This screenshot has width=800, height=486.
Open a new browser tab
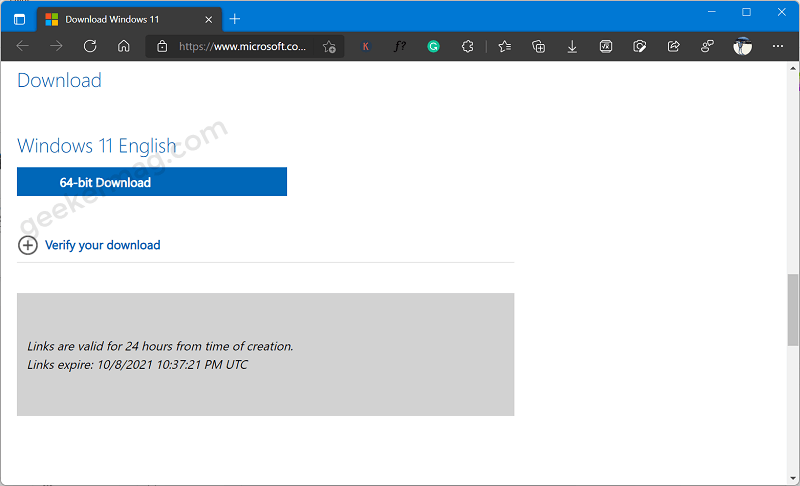(x=235, y=19)
